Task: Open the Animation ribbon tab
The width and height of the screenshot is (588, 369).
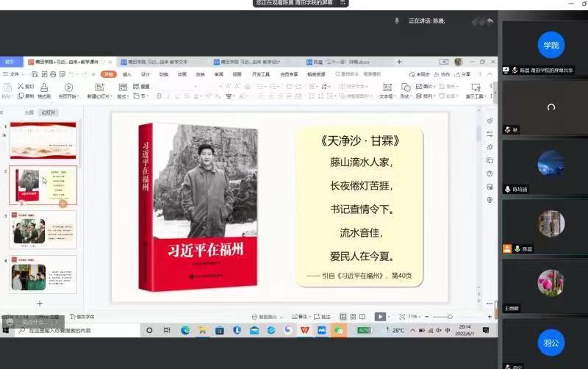Action: pyautogui.click(x=182, y=74)
